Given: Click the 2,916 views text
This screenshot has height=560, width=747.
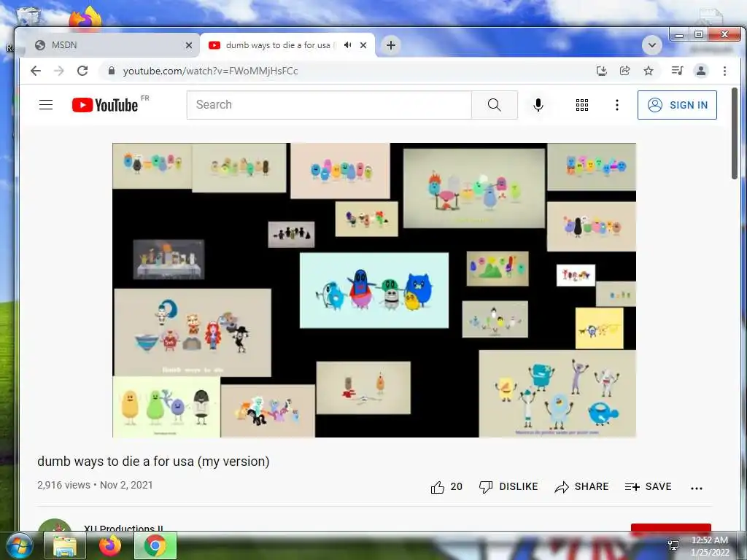Looking at the screenshot, I should point(64,485).
